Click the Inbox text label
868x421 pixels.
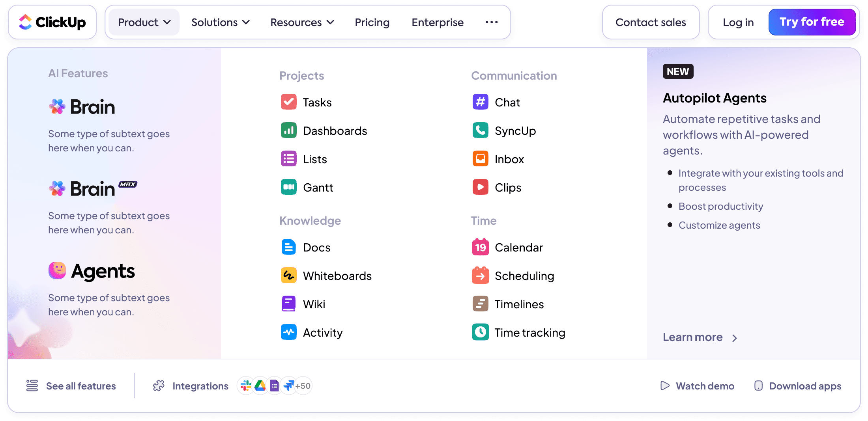(509, 159)
